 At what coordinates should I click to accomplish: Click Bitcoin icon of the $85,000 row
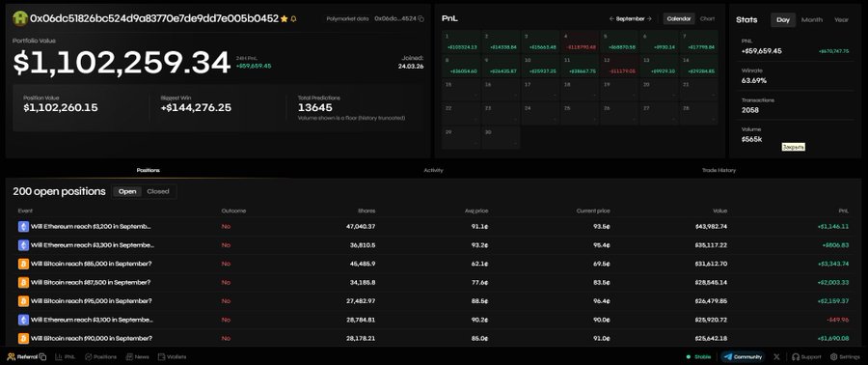23,264
